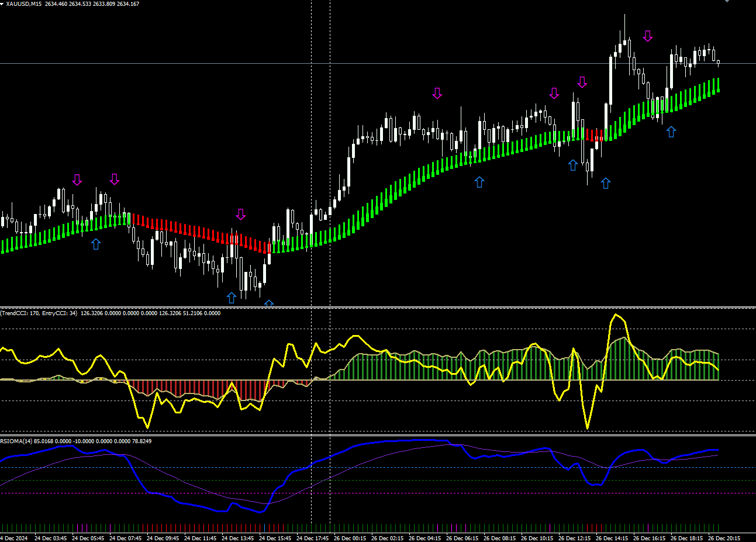Click the second magenta sell arrow from the left
The height and width of the screenshot is (542, 756).
tap(115, 179)
